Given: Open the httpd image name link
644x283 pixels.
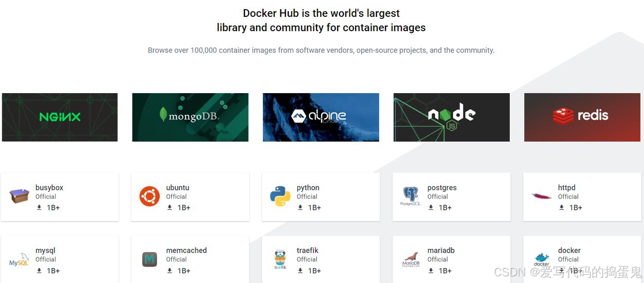Looking at the screenshot, I should (x=567, y=188).
